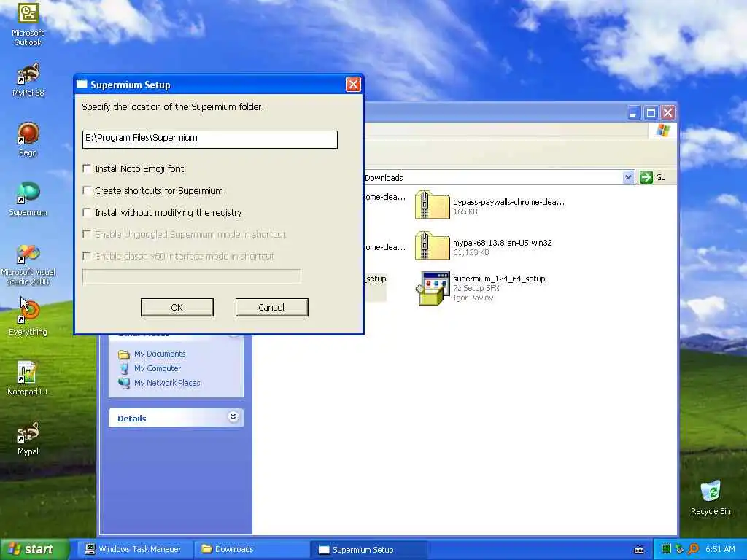Open My Network Places icon in sidebar
Image resolution: width=747 pixels, height=560 pixels.
[124, 384]
